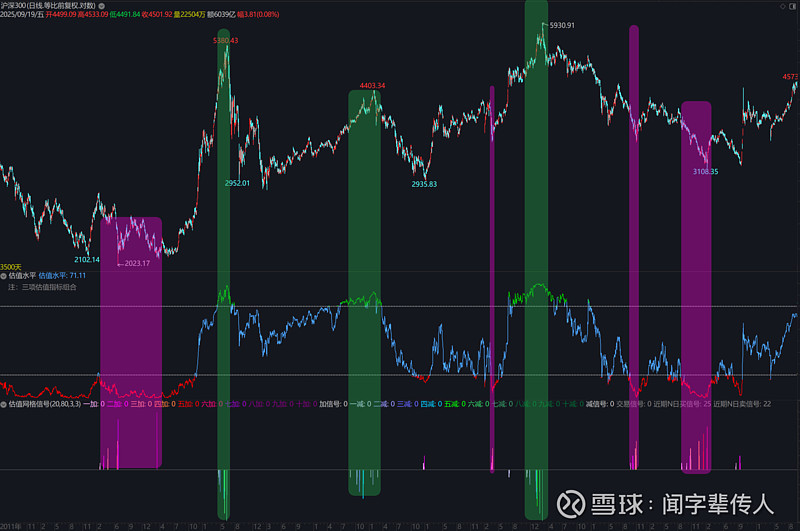Click the 加信号: 0 readout
Viewport: 800px width, 531px height.
click(x=333, y=404)
